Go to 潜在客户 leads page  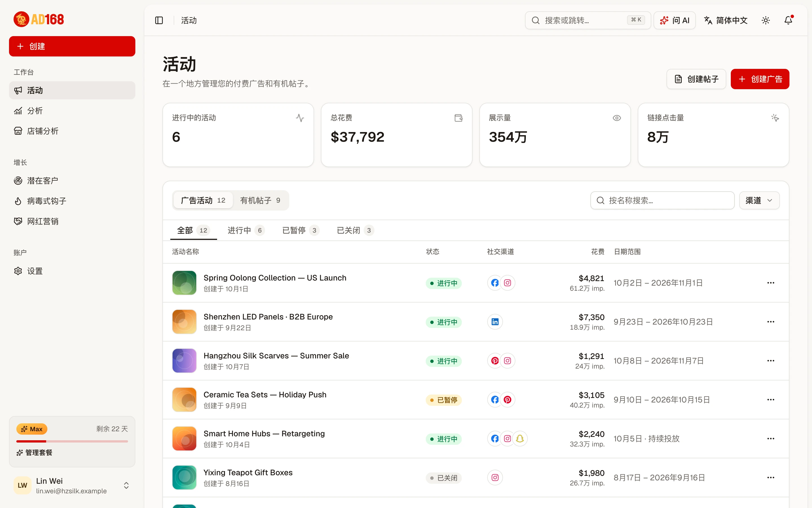pyautogui.click(x=72, y=181)
